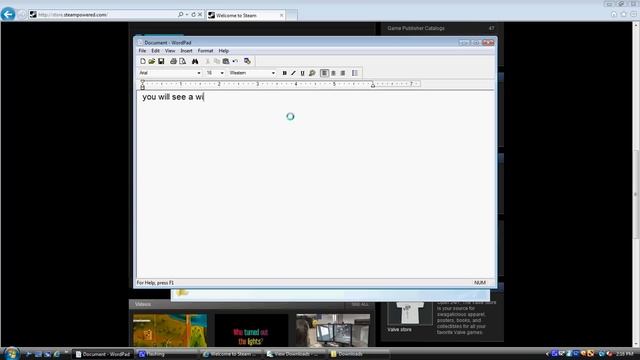This screenshot has width=640, height=360.
Task: Open the browser address bar search dropdown arrow
Action: pos(187,15)
